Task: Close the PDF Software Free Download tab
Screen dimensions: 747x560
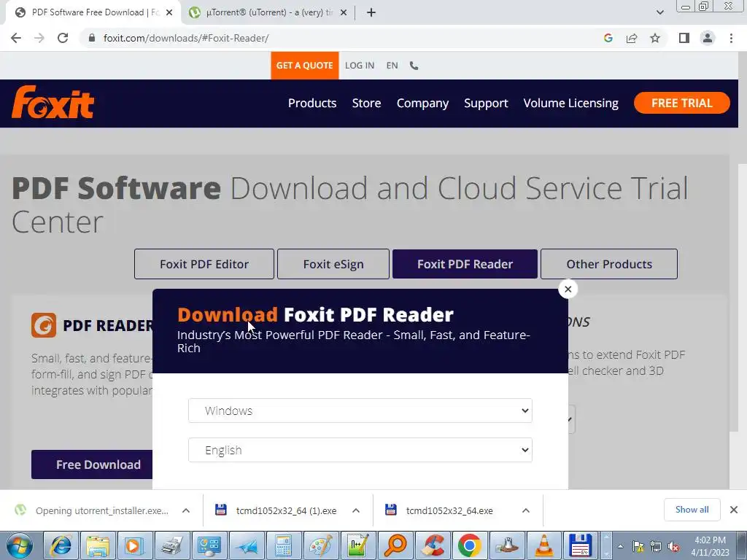Action: pos(169,12)
